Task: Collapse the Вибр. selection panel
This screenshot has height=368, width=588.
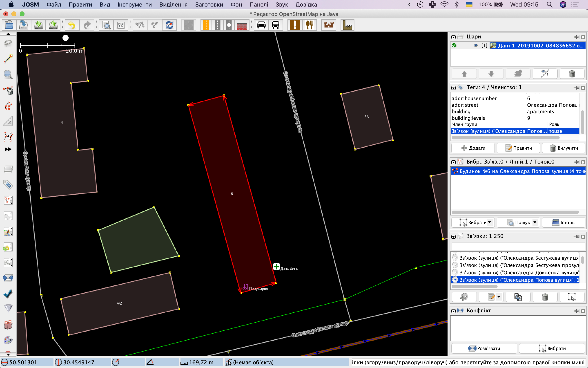Action: coord(453,162)
